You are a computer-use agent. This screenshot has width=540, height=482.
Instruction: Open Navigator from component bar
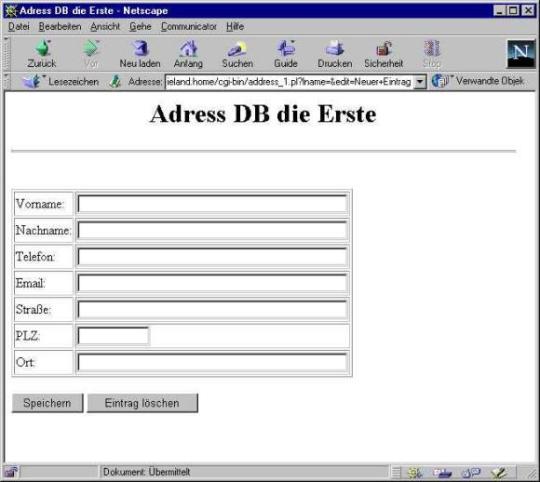pos(416,472)
